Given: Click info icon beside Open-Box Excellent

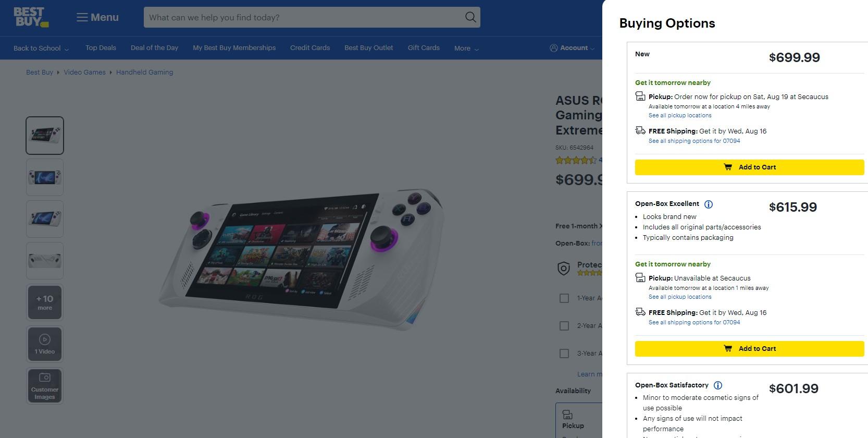Looking at the screenshot, I should coord(709,204).
